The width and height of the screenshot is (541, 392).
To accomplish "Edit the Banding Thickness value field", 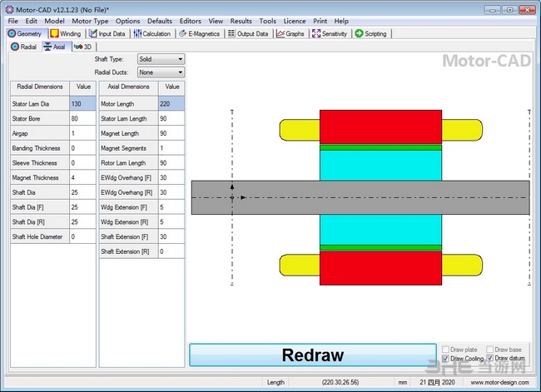I will coord(82,148).
